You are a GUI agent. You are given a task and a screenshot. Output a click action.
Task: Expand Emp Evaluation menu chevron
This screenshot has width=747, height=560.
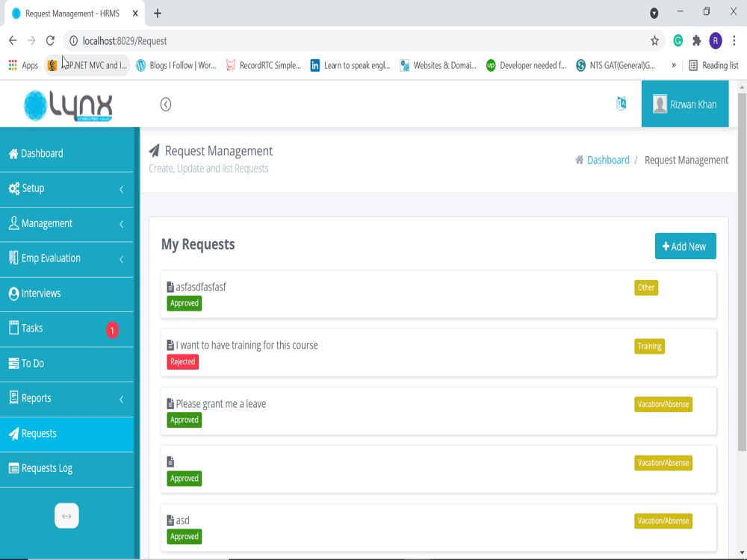[x=122, y=260]
